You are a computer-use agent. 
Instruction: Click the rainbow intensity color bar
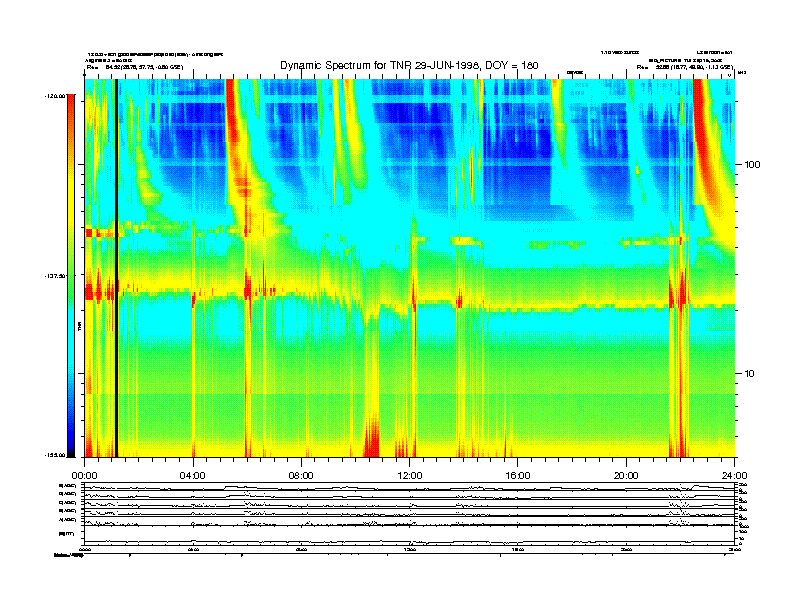[71, 275]
